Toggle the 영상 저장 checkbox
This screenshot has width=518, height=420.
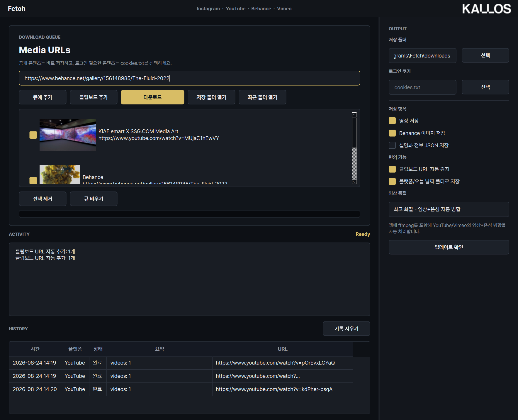pos(392,121)
